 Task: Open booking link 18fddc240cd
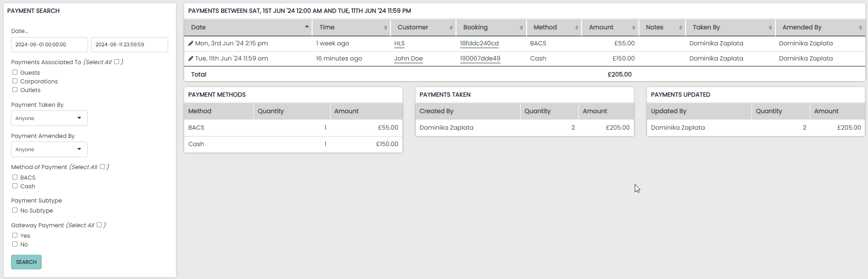pos(479,44)
